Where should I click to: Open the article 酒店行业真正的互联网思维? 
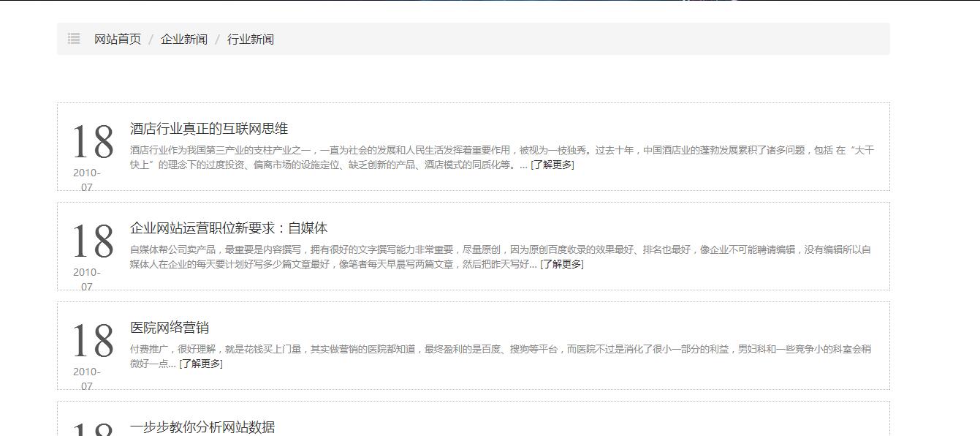209,129
